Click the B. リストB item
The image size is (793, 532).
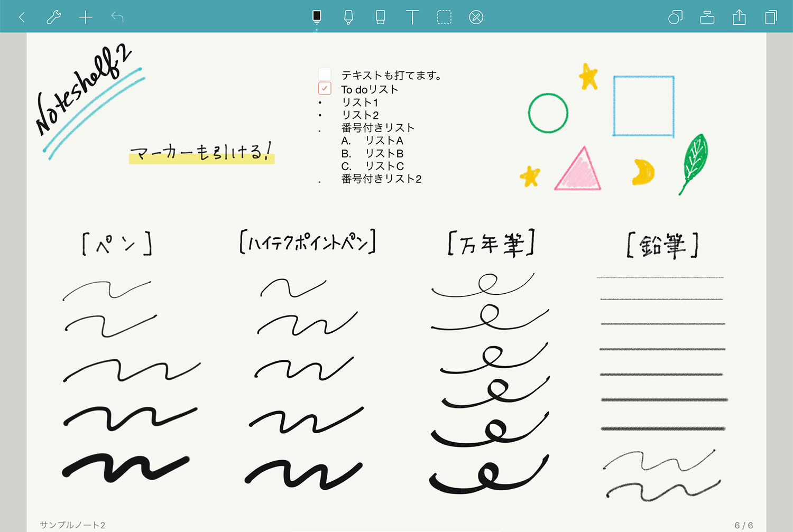tap(372, 153)
